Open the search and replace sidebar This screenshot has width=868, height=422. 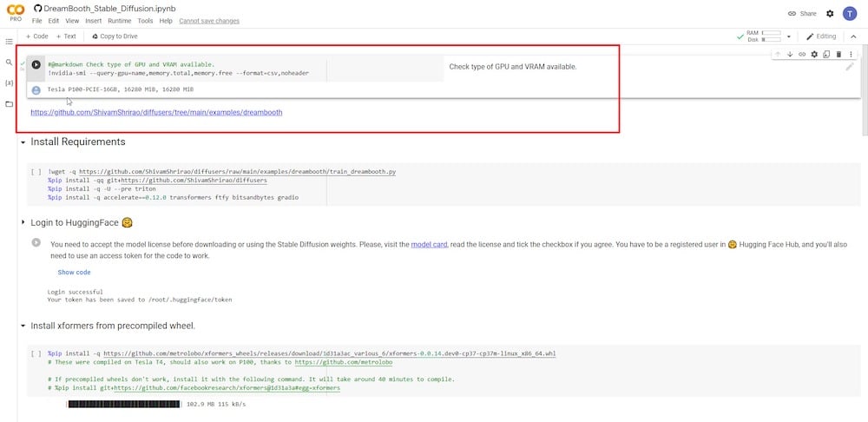[x=9, y=63]
